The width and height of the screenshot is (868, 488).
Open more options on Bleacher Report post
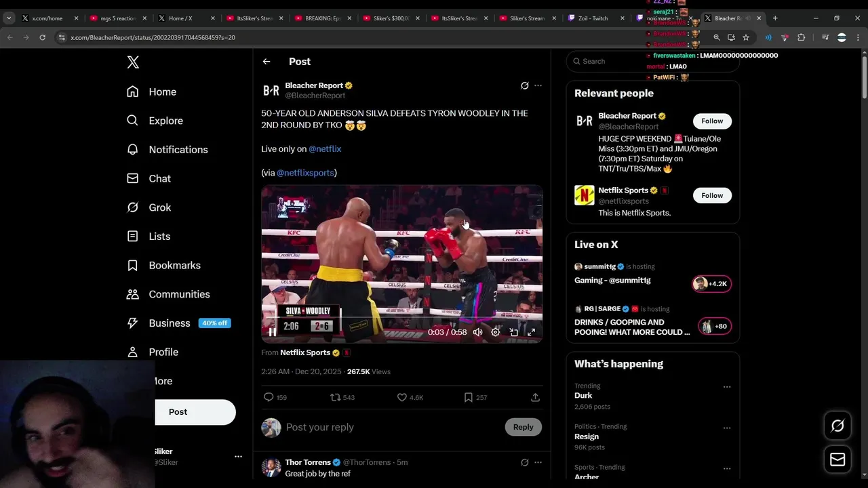(538, 85)
